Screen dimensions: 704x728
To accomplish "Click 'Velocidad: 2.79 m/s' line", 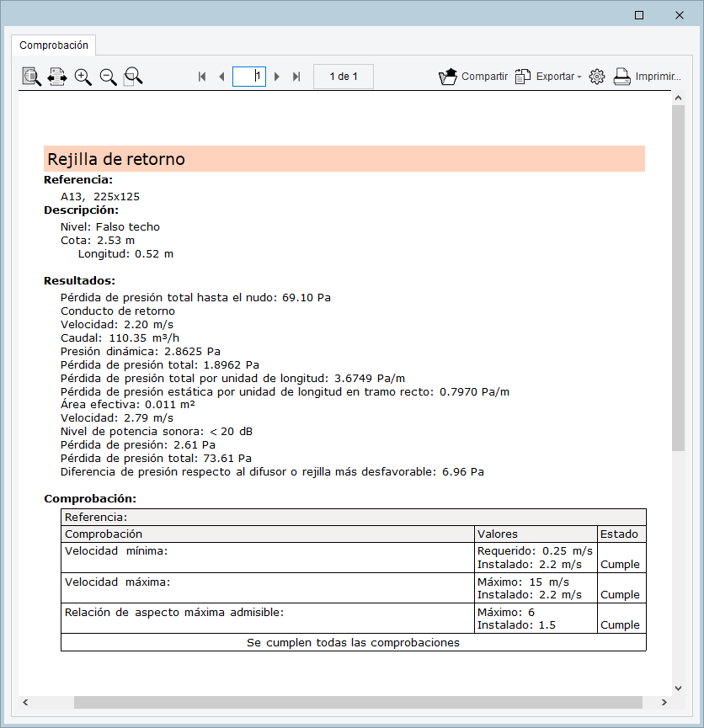I will click(x=117, y=417).
